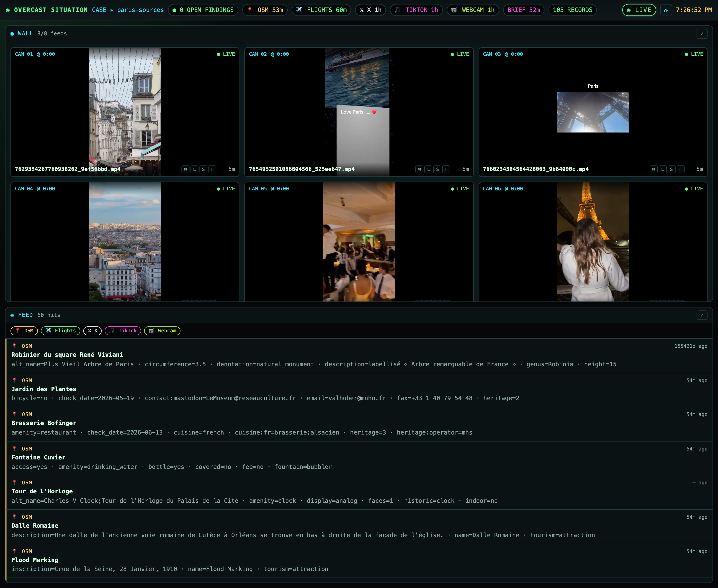Open the 105 RECORDS pill

[x=573, y=10]
